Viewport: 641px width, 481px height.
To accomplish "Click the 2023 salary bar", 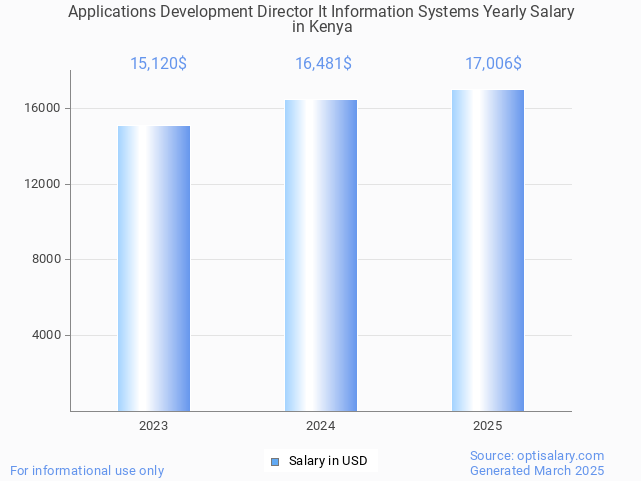I will tap(154, 268).
